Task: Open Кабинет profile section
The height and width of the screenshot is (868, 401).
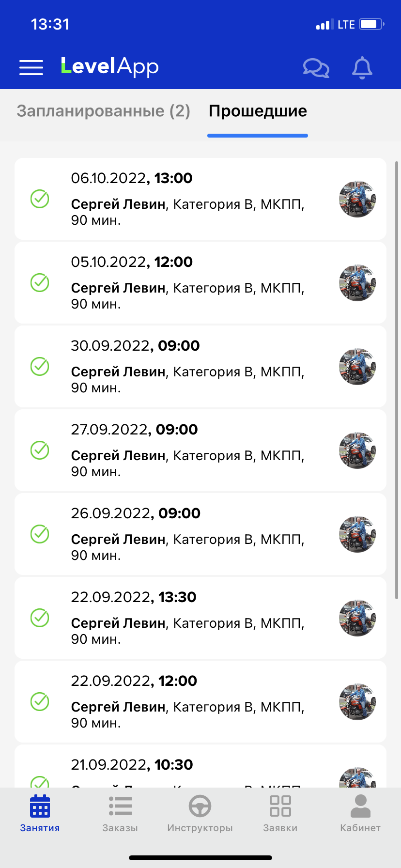Action: [360, 814]
